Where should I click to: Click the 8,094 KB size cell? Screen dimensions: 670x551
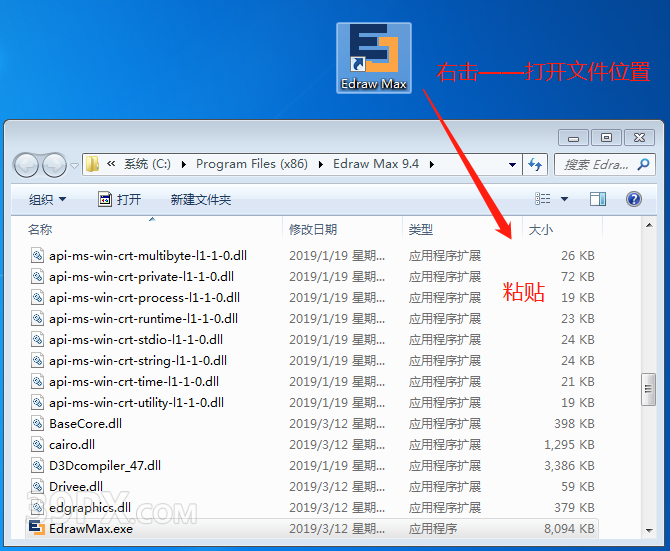point(569,529)
